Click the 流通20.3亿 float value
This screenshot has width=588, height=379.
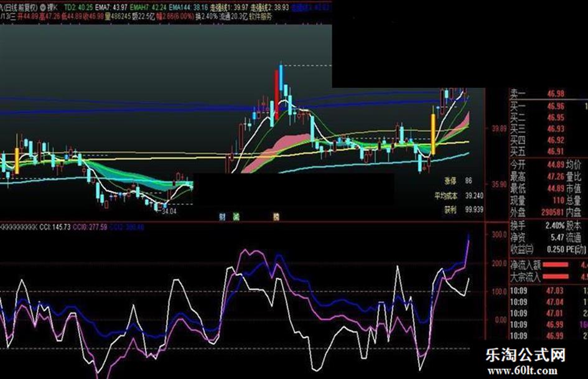pyautogui.click(x=233, y=17)
